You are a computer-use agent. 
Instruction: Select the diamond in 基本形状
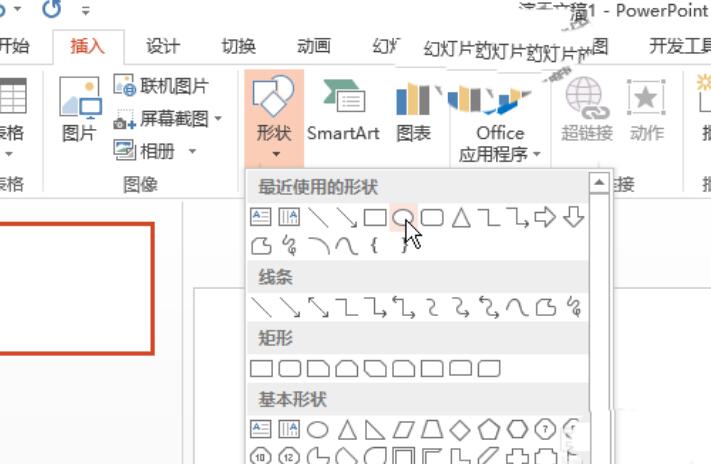click(460, 430)
